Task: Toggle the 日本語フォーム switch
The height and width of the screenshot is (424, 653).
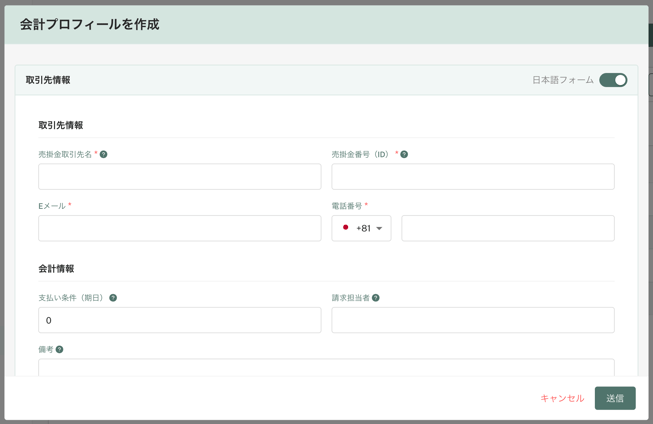Action: [613, 80]
